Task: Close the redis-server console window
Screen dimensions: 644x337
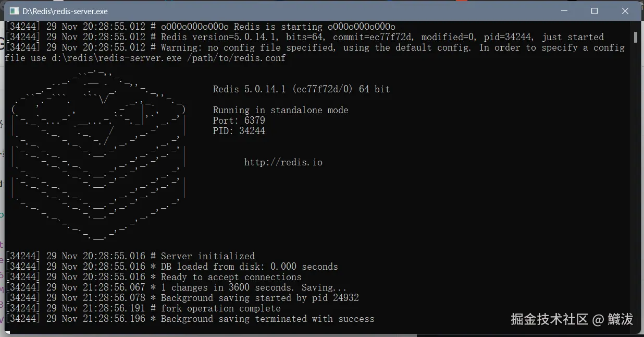Action: pyautogui.click(x=626, y=11)
